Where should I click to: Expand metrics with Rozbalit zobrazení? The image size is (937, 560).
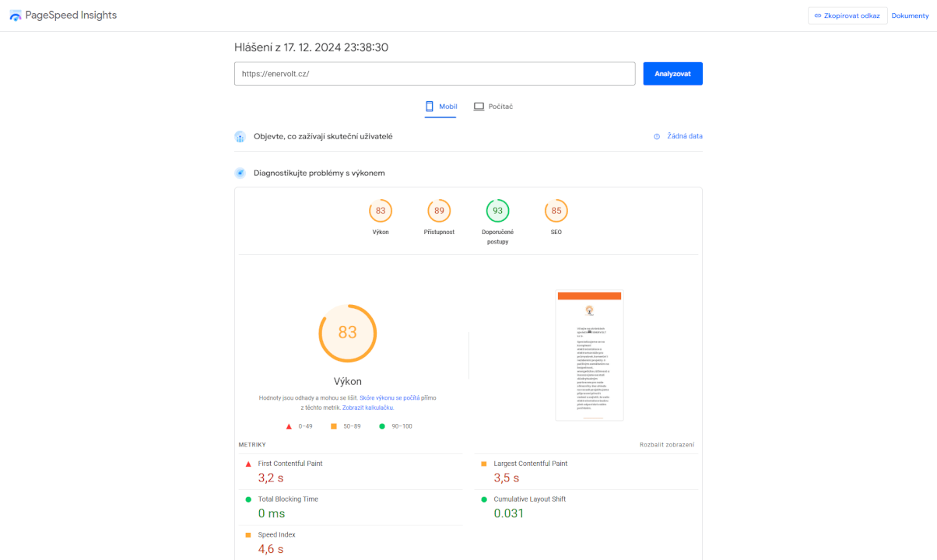pos(667,445)
